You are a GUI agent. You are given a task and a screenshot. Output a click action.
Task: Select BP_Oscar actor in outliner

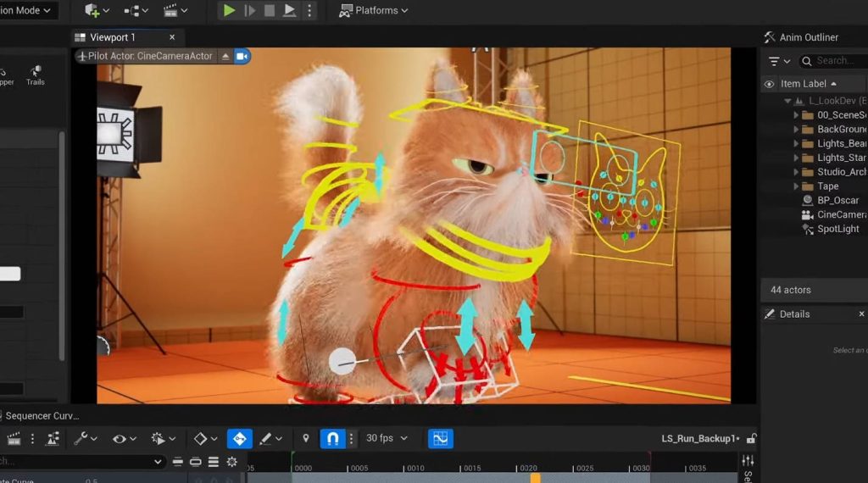pyautogui.click(x=837, y=201)
